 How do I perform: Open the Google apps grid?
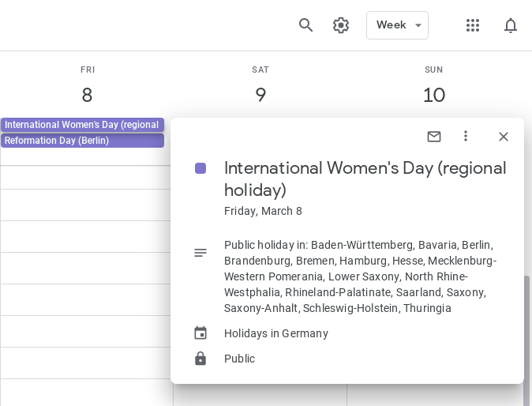pyautogui.click(x=473, y=25)
